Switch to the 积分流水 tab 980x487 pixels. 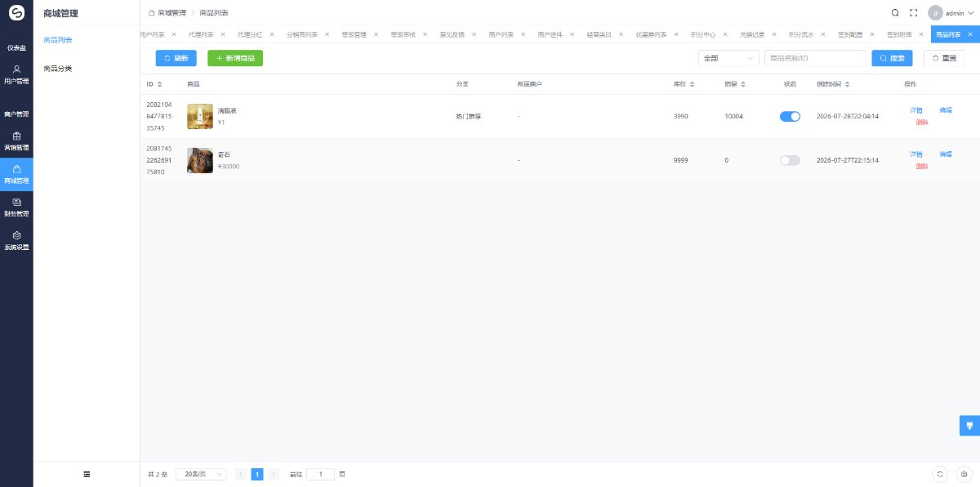coord(800,35)
